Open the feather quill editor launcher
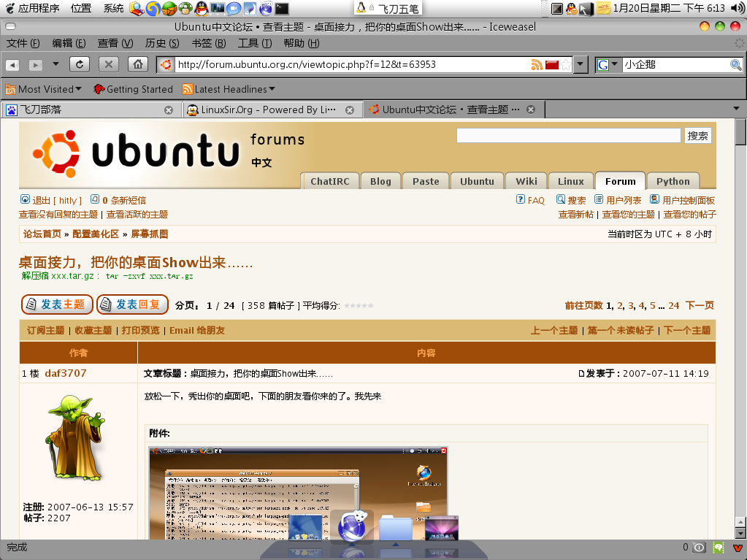The image size is (747, 560). click(x=250, y=8)
